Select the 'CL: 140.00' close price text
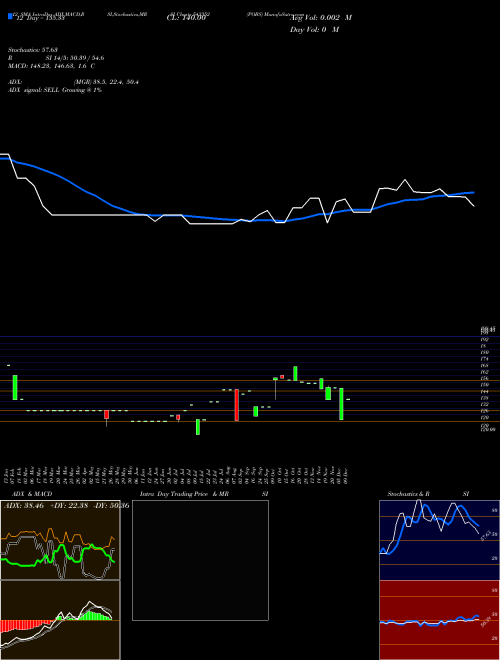 (x=186, y=18)
